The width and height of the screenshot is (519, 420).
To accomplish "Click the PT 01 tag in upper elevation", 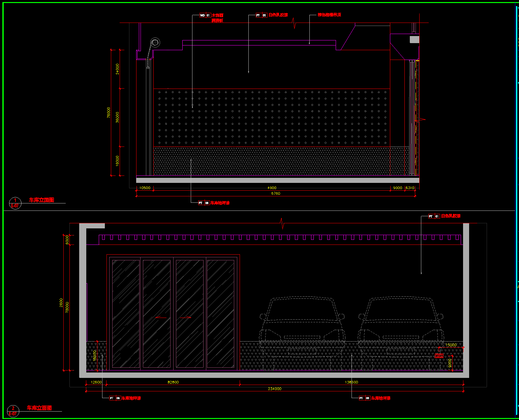I will point(261,15).
